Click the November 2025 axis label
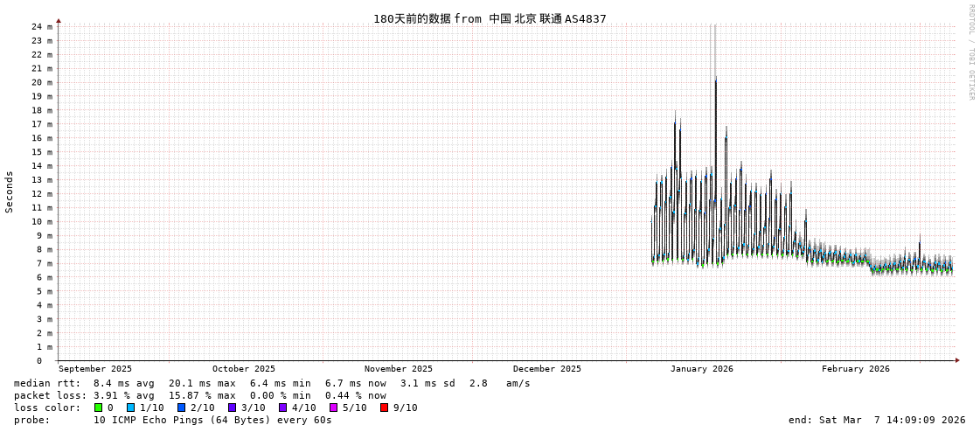 click(398, 369)
